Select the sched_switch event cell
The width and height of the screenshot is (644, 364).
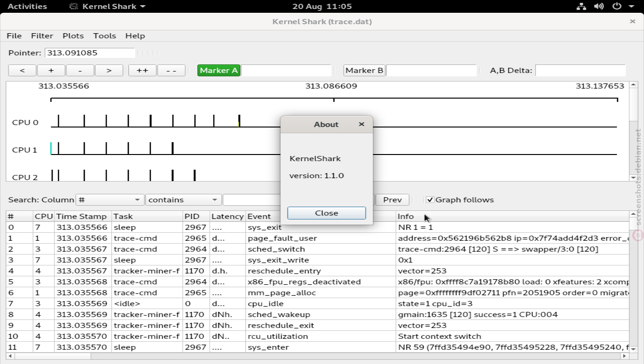point(321,249)
